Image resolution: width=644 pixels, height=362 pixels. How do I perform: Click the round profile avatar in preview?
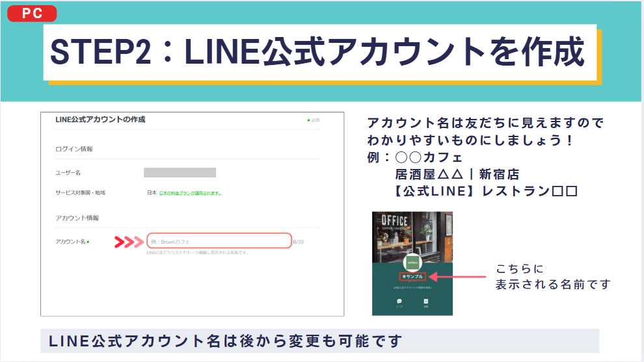[x=412, y=263]
